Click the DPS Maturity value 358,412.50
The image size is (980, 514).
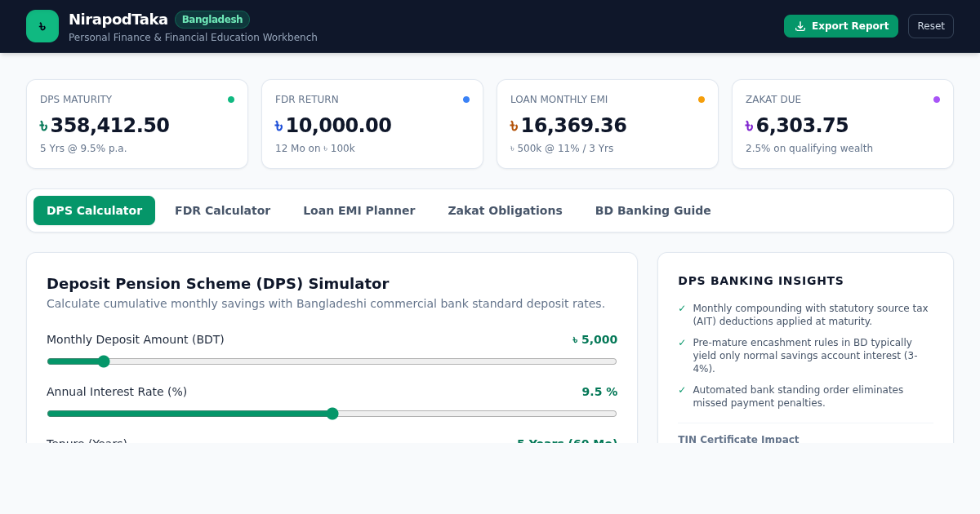(x=110, y=126)
